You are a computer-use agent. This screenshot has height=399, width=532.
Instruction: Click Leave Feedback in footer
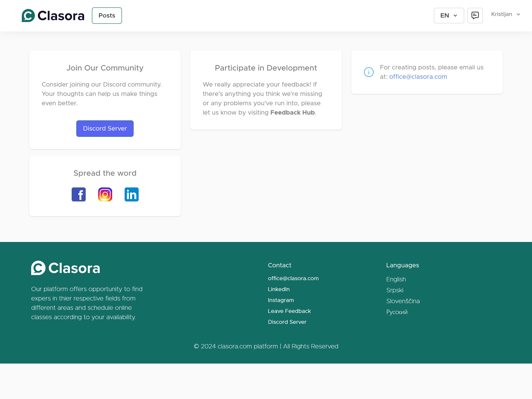click(289, 311)
